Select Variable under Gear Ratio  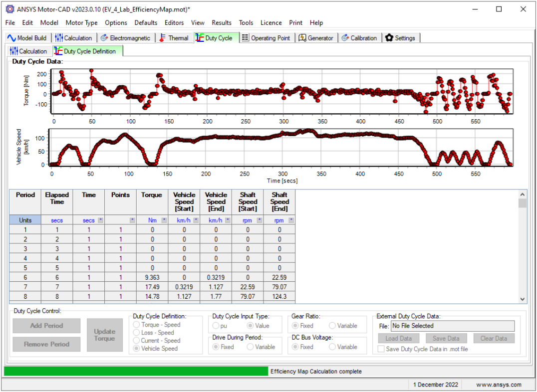(x=332, y=326)
